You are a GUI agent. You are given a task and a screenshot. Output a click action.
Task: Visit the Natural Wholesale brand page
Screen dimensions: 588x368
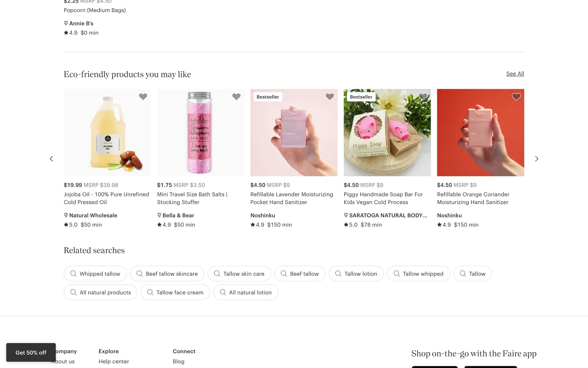point(93,215)
